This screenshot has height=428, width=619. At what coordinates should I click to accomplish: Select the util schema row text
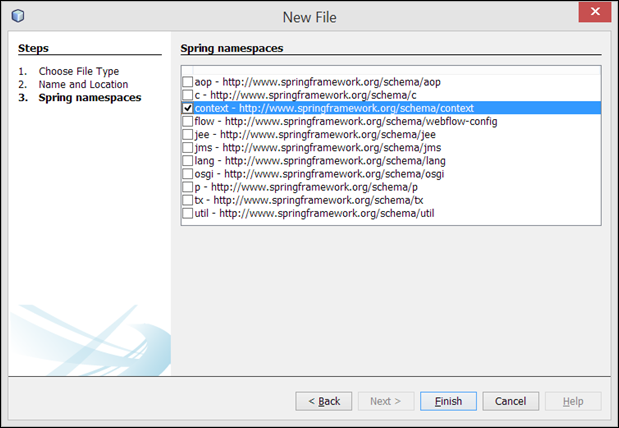pos(314,213)
